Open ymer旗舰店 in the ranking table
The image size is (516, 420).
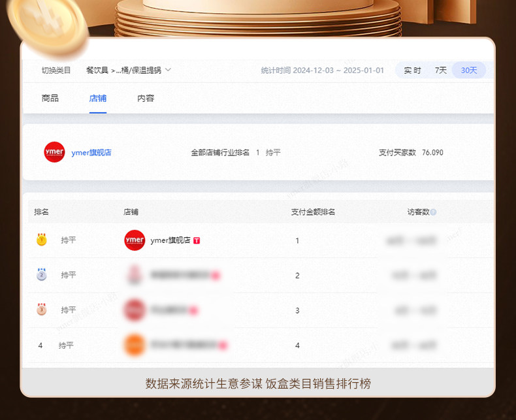[170, 240]
